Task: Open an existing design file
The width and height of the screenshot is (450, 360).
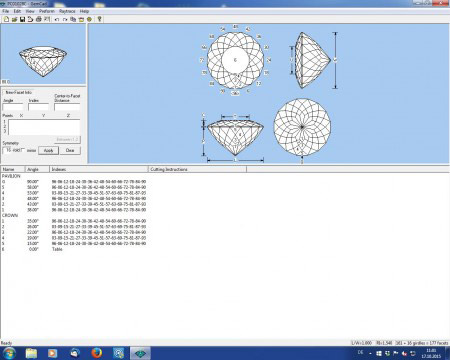Action: (x=14, y=19)
